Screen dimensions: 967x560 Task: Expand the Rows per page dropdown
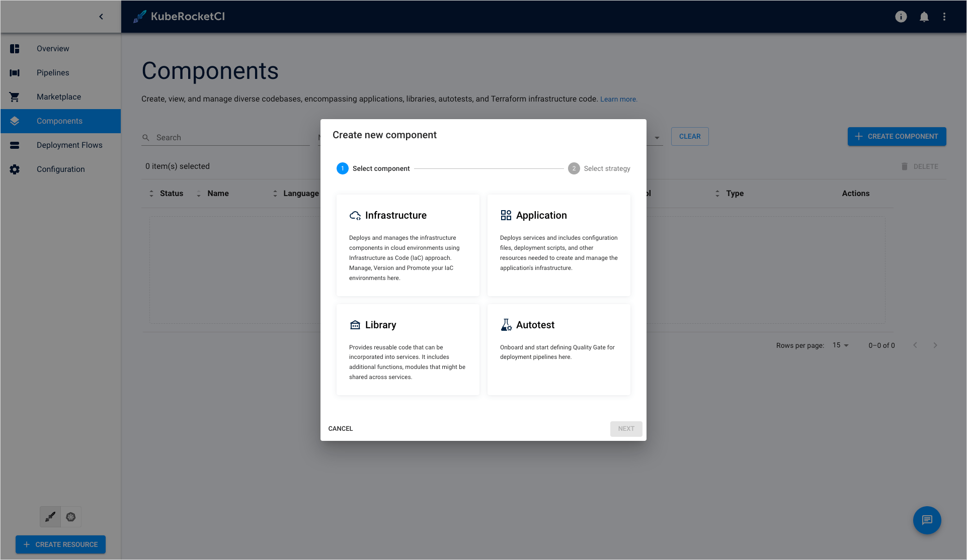(x=842, y=345)
